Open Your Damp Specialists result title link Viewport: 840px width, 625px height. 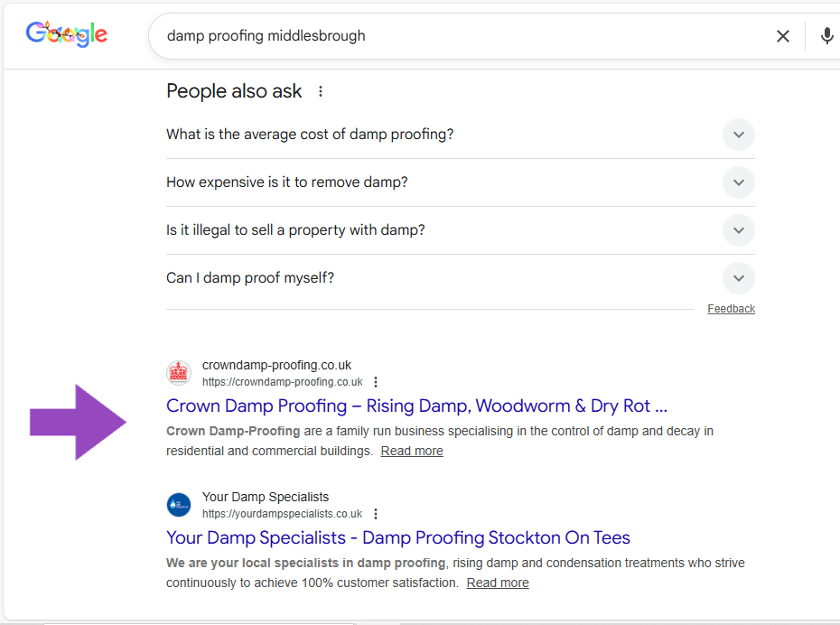click(397, 537)
